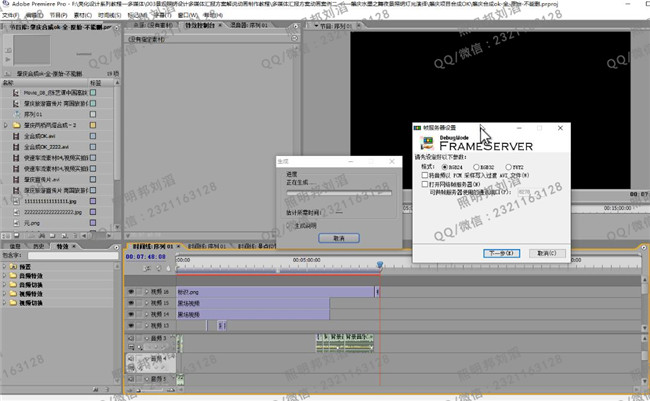The height and width of the screenshot is (401, 650).
Task: Switch to the Effect Controls tab
Action: coord(200,25)
